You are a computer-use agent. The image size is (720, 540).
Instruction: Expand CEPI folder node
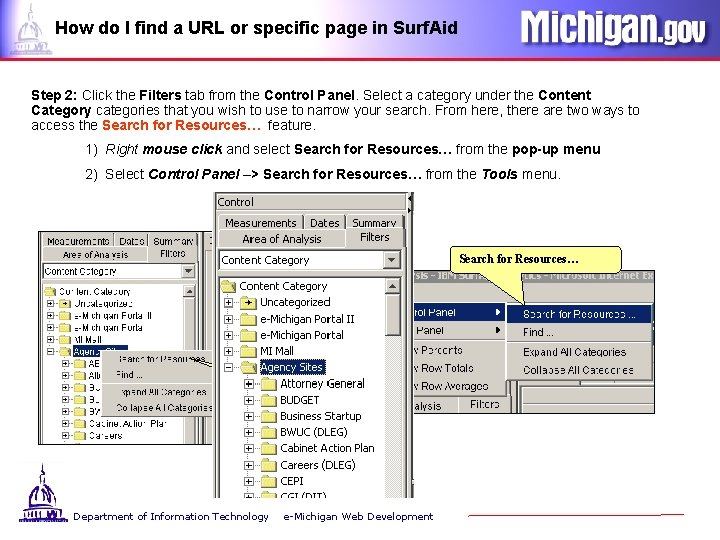[248, 481]
